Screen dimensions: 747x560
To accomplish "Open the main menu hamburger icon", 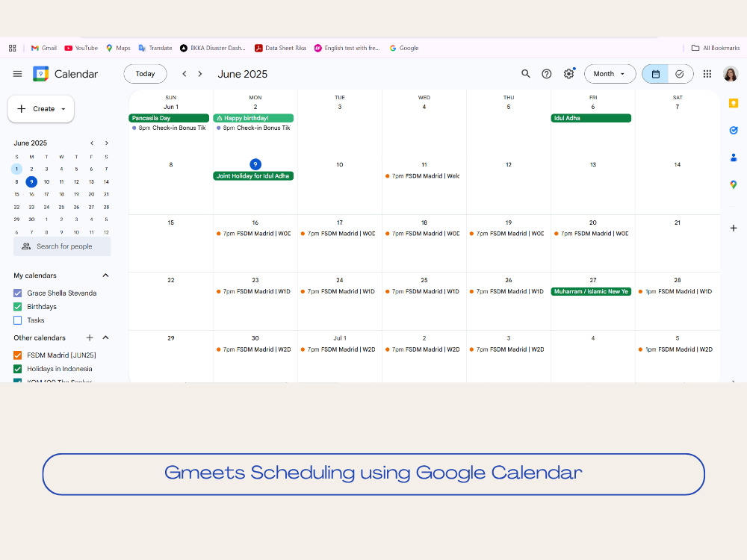I will click(18, 74).
